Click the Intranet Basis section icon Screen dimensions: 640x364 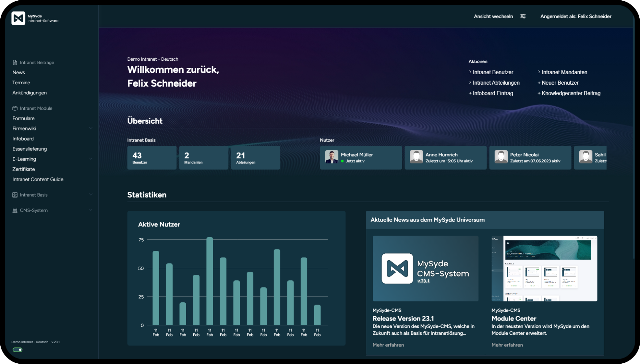click(15, 195)
